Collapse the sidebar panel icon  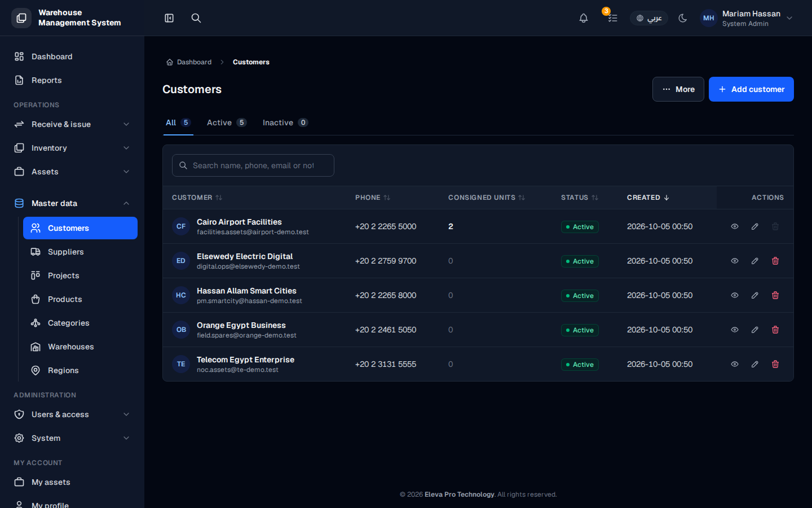click(x=169, y=18)
